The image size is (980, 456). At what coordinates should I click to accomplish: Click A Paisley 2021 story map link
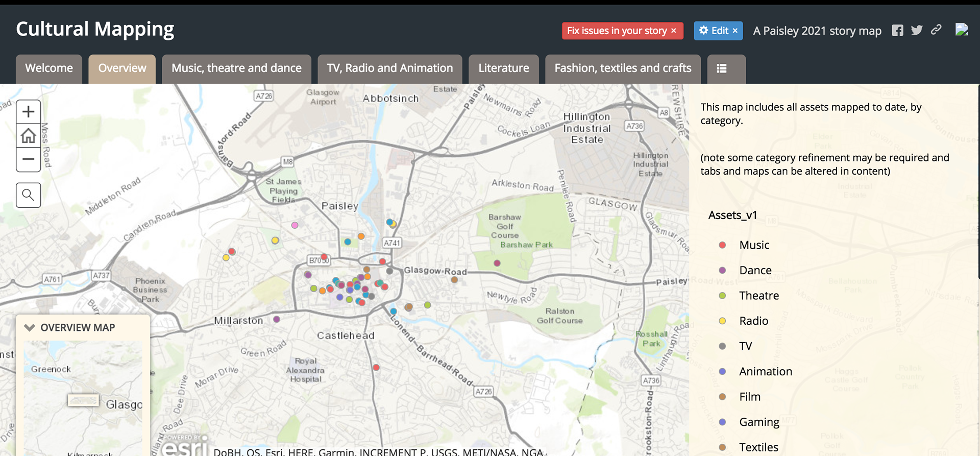point(817,31)
